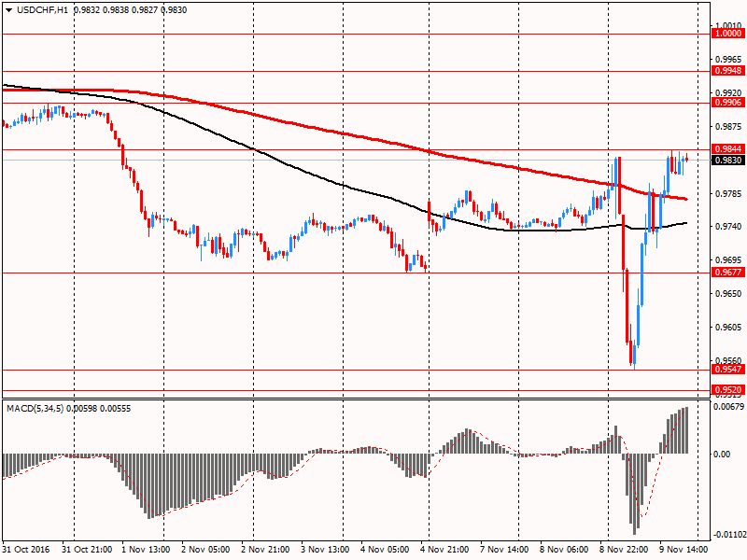The image size is (747, 560).
Task: Click the 0.9965 price scale label
Action: pyautogui.click(x=727, y=59)
